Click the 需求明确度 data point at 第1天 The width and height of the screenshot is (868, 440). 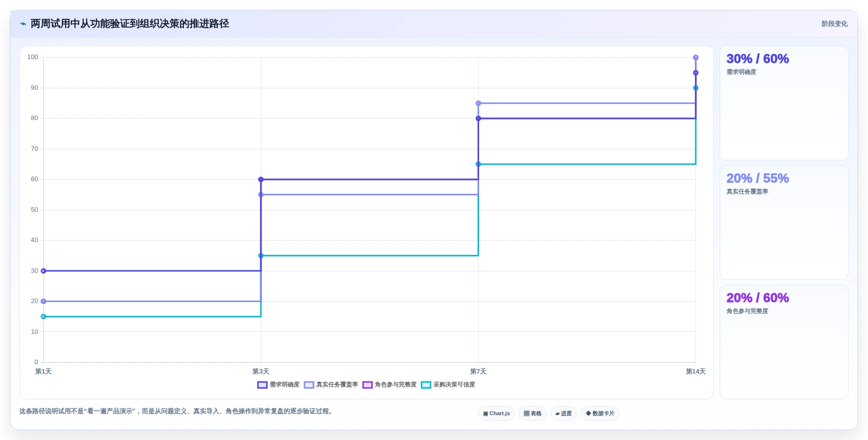44,271
